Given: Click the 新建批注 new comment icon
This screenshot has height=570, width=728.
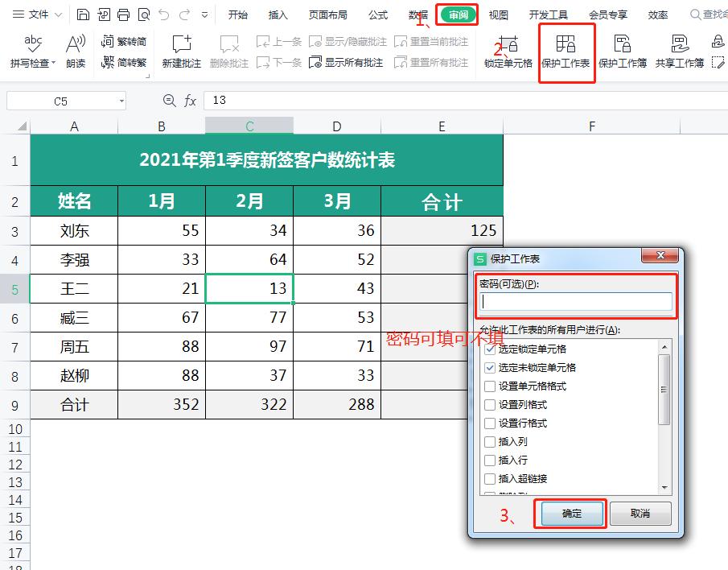Looking at the screenshot, I should click(182, 43).
